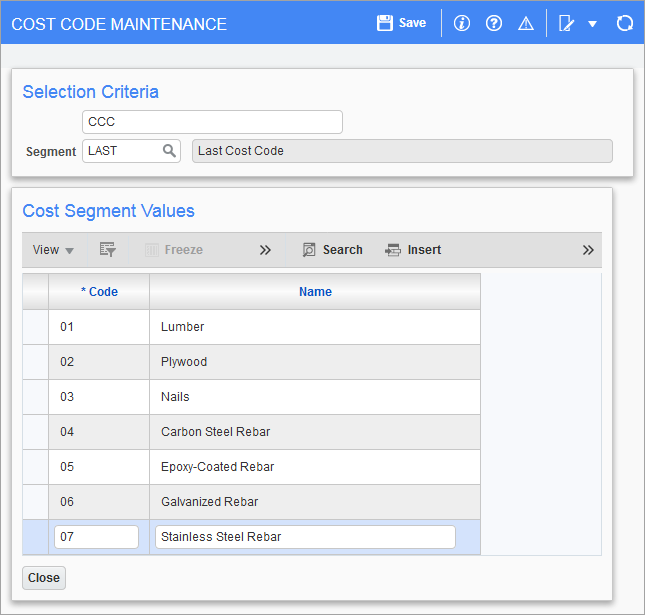The height and width of the screenshot is (615, 645).
Task: Expand the overflow chevron after Freeze
Action: click(265, 250)
